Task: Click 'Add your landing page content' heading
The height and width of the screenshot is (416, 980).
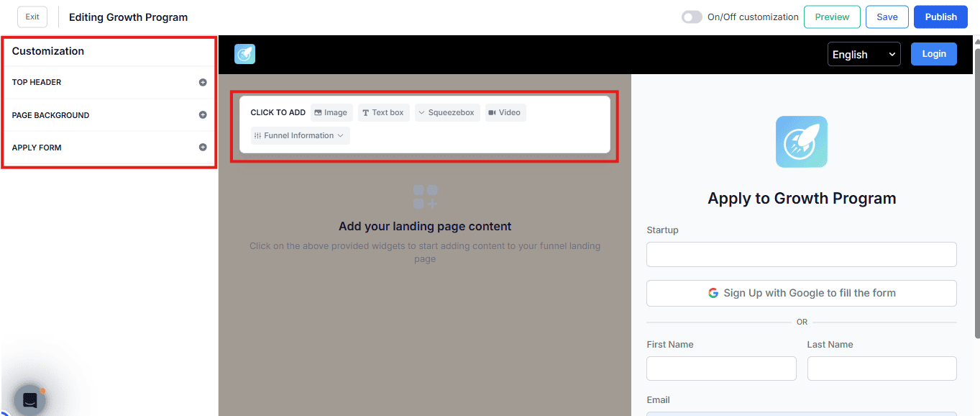Action: (x=425, y=226)
